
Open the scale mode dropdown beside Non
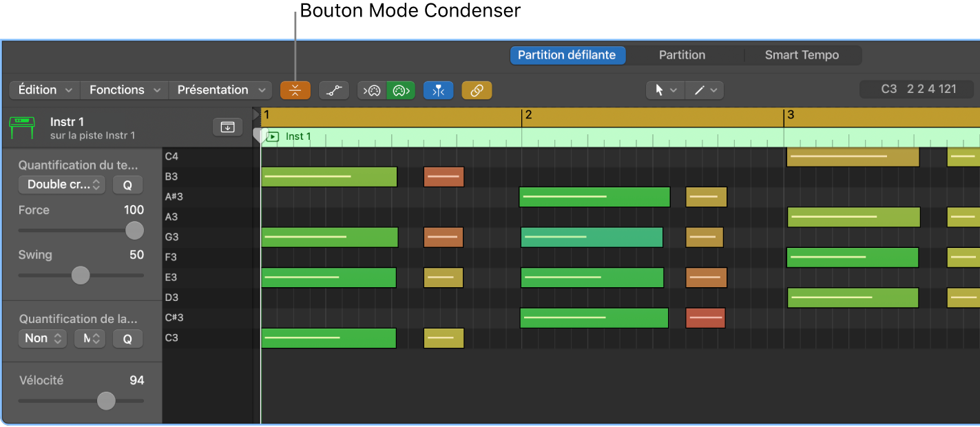click(x=90, y=338)
